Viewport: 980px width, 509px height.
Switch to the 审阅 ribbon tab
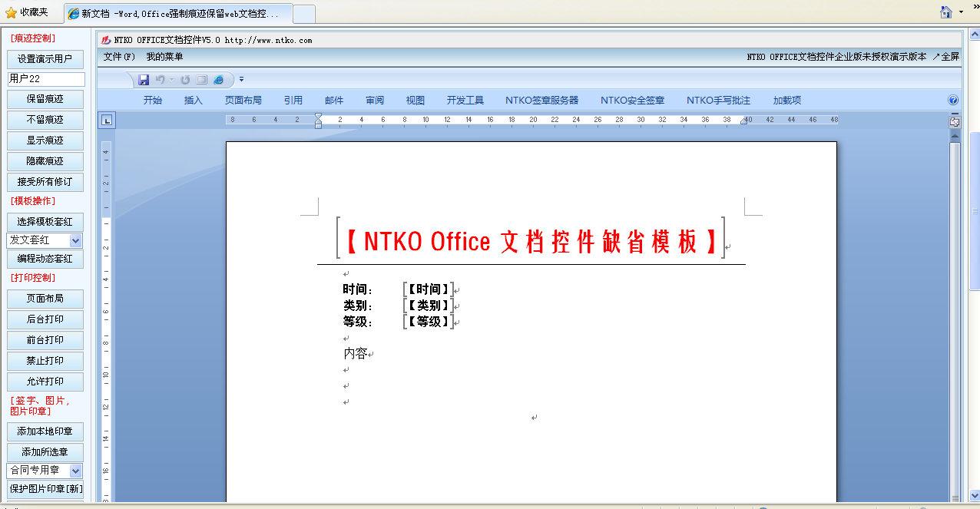click(x=375, y=100)
